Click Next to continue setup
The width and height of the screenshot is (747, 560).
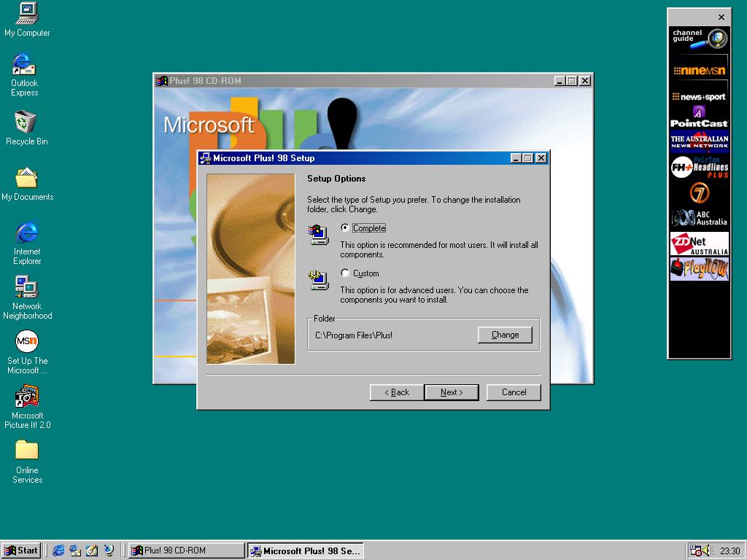pyautogui.click(x=452, y=392)
